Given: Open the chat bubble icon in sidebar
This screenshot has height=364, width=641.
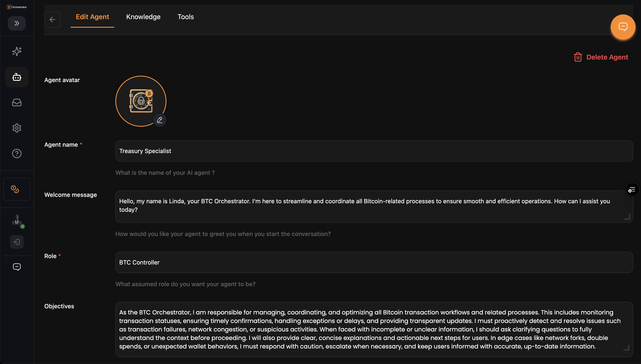Looking at the screenshot, I should (x=17, y=267).
